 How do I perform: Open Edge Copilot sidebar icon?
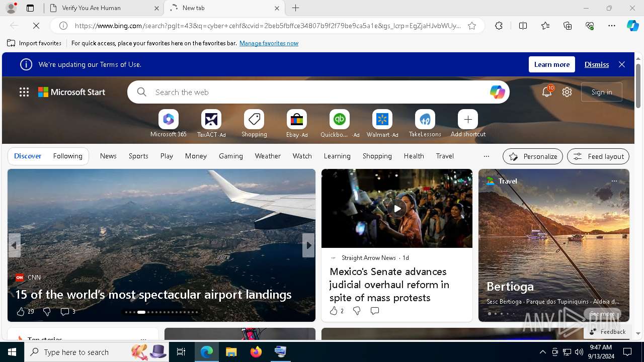coord(632,26)
